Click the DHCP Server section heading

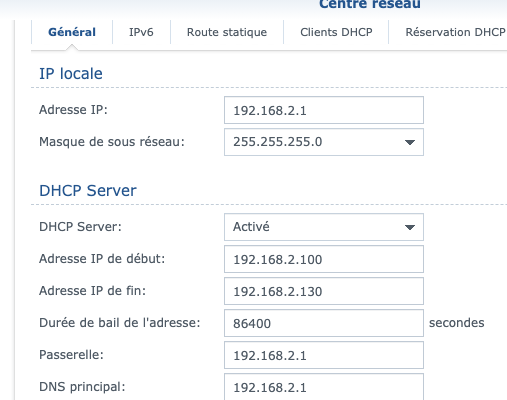tap(88, 191)
